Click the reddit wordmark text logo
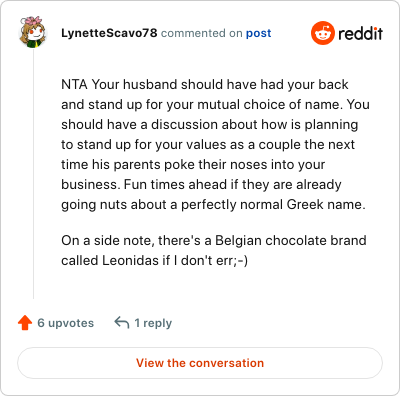Viewport: 400px width, 396px height. (360, 33)
